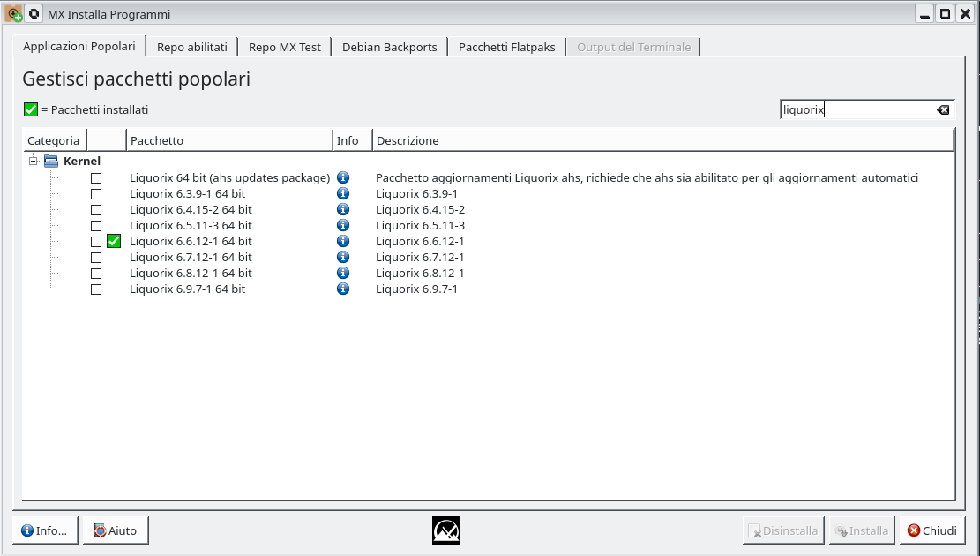
Task: Click the MX Installa Programmi title bar app icon
Action: coord(13,14)
